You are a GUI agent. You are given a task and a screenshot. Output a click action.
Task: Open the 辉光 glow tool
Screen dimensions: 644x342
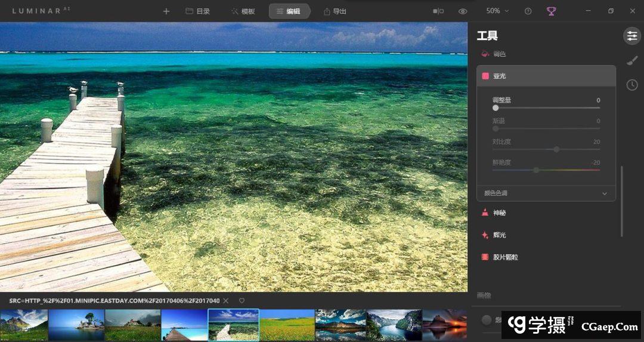[499, 235]
